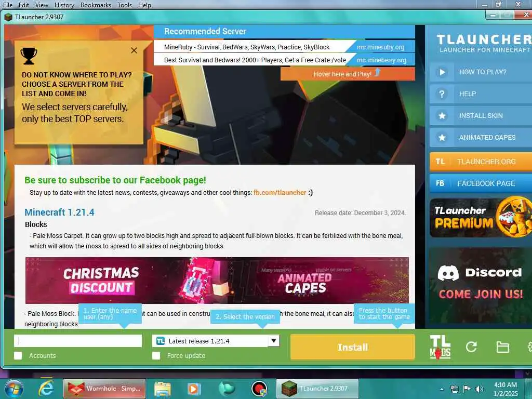Screen dimensions: 532x399
Task: Open the History menu
Action: (64, 5)
